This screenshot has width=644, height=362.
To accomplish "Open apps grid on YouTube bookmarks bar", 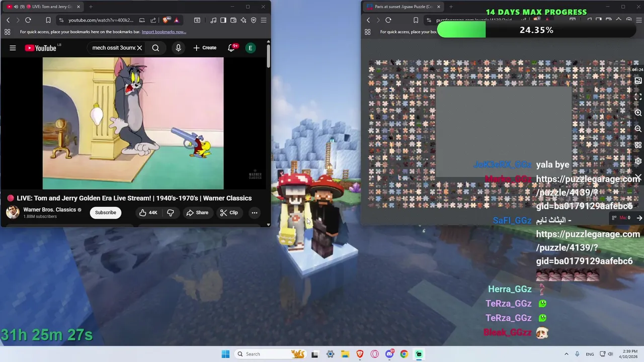I will 7,32.
